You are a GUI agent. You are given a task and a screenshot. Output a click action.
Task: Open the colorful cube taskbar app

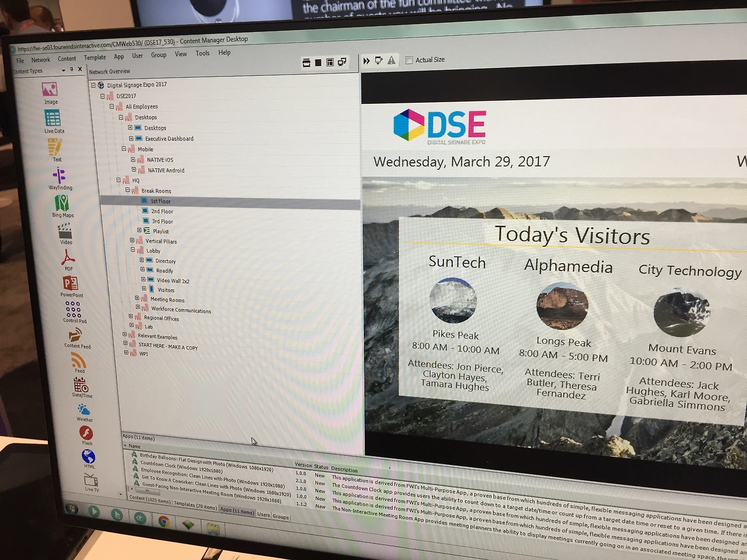pos(188,524)
